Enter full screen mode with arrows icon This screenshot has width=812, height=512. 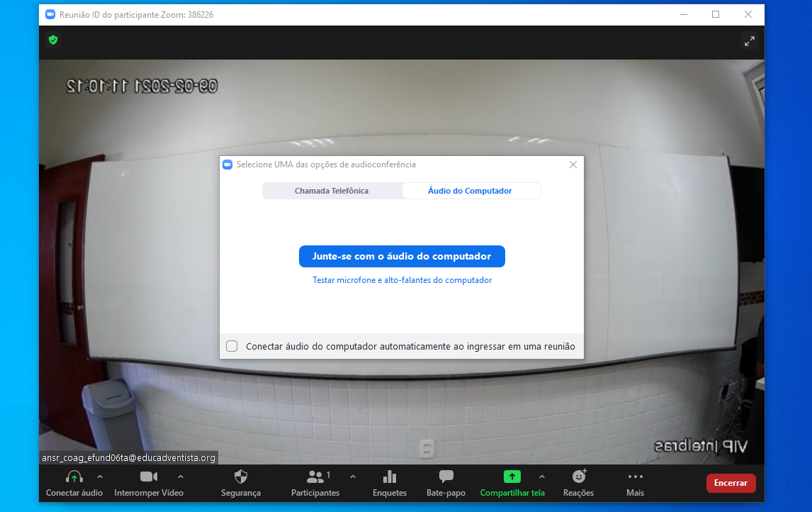coord(750,41)
